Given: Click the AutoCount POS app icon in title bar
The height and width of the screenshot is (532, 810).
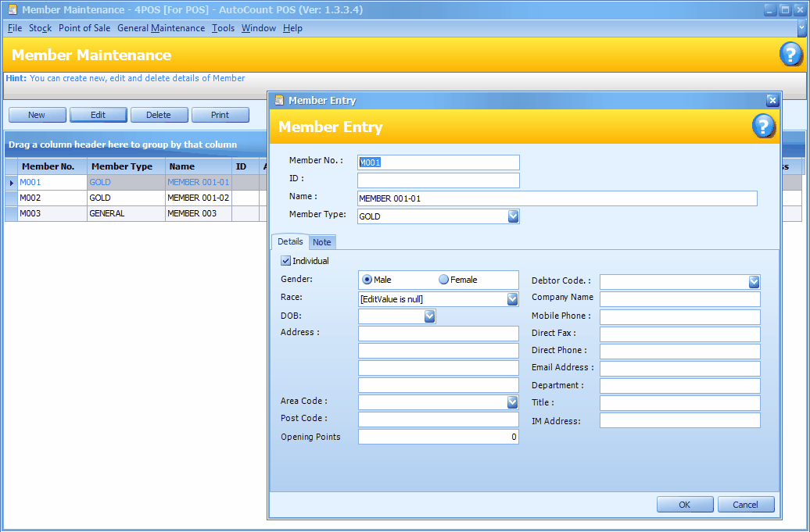Looking at the screenshot, I should (13, 10).
